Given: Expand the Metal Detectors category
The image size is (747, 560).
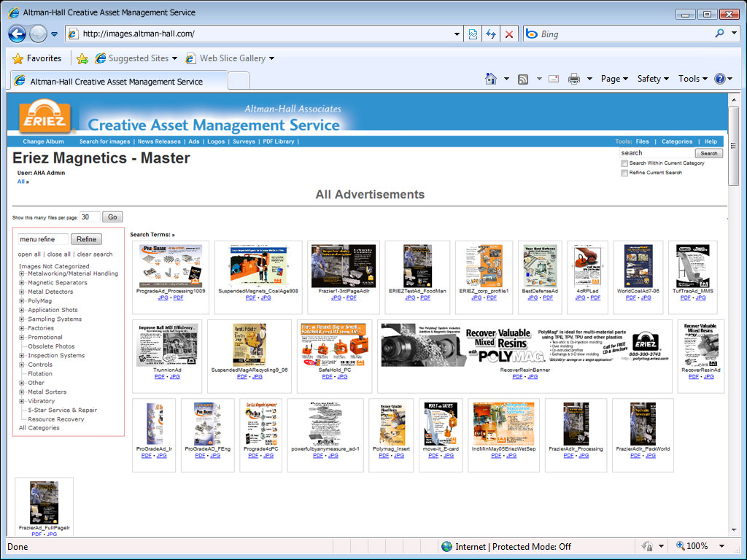Looking at the screenshot, I should click(x=21, y=292).
